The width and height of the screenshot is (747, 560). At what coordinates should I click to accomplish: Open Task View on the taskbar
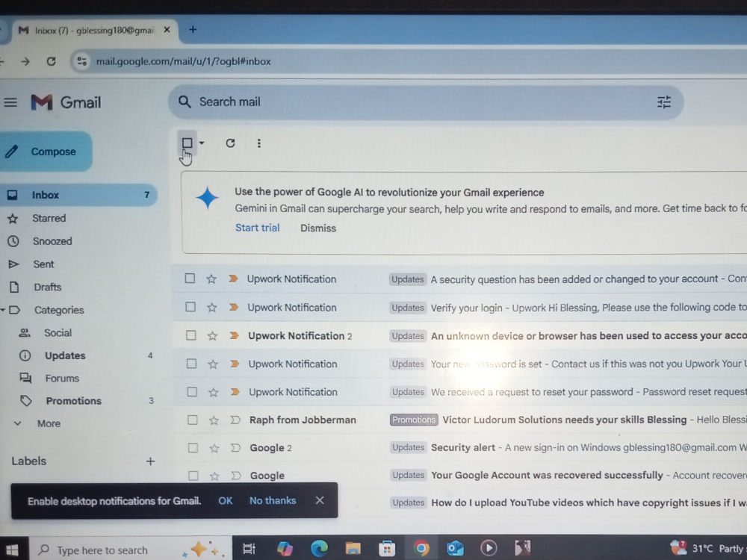tap(249, 549)
